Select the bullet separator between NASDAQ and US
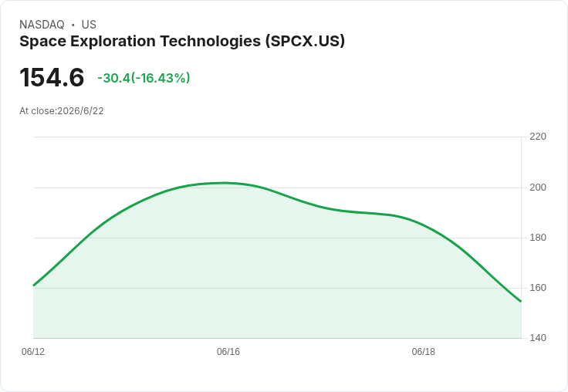The image size is (568, 392). [73, 25]
